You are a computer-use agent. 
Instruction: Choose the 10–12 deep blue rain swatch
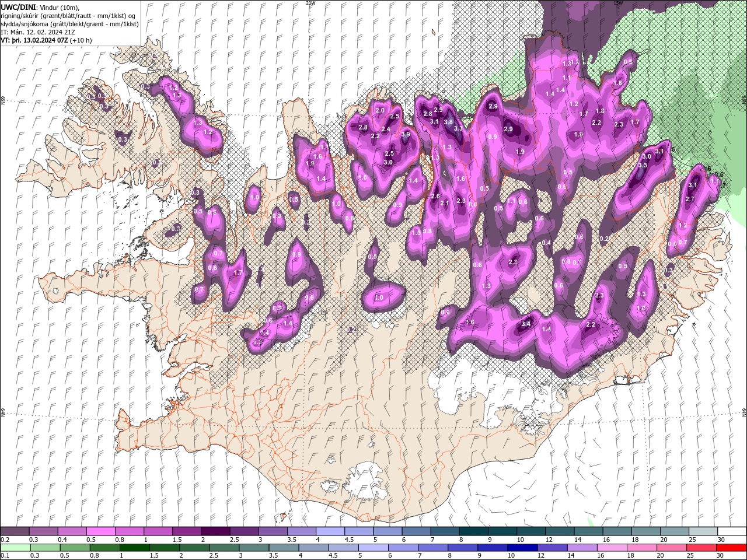[522, 548]
